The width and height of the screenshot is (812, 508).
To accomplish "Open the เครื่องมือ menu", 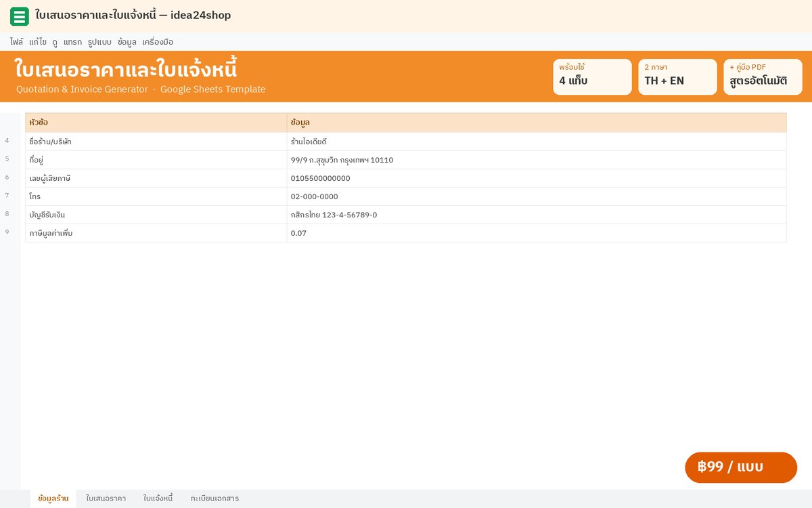I will point(158,42).
